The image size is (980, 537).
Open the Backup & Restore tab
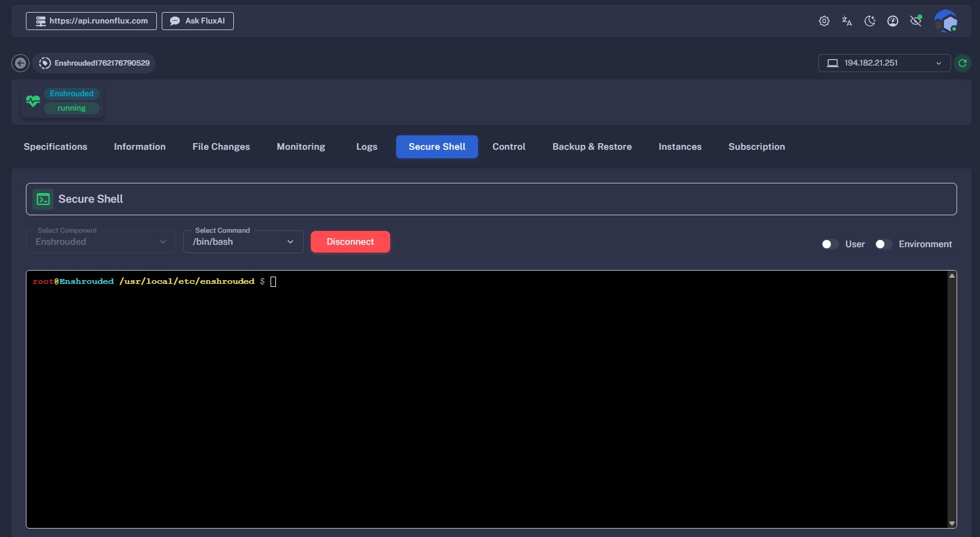click(592, 147)
